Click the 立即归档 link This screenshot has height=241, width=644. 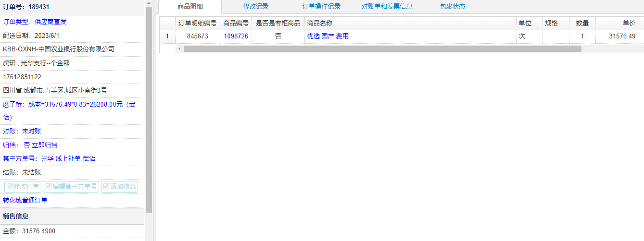[x=45, y=145]
